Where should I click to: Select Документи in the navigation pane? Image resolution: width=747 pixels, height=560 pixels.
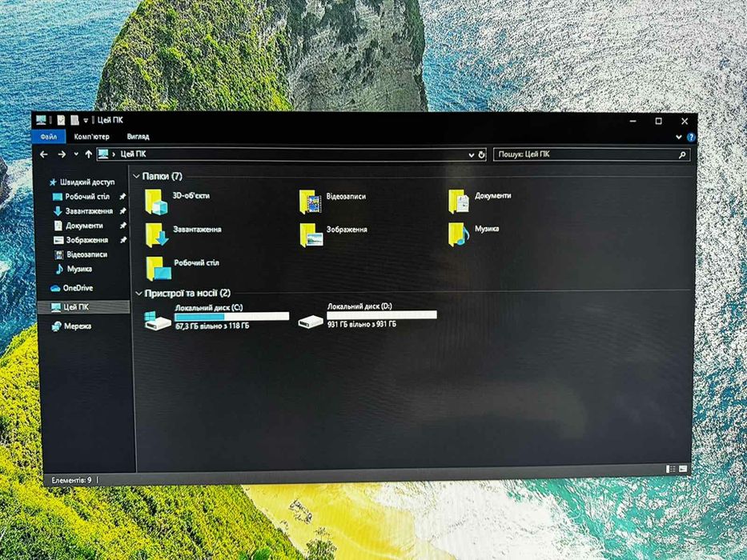click(84, 226)
